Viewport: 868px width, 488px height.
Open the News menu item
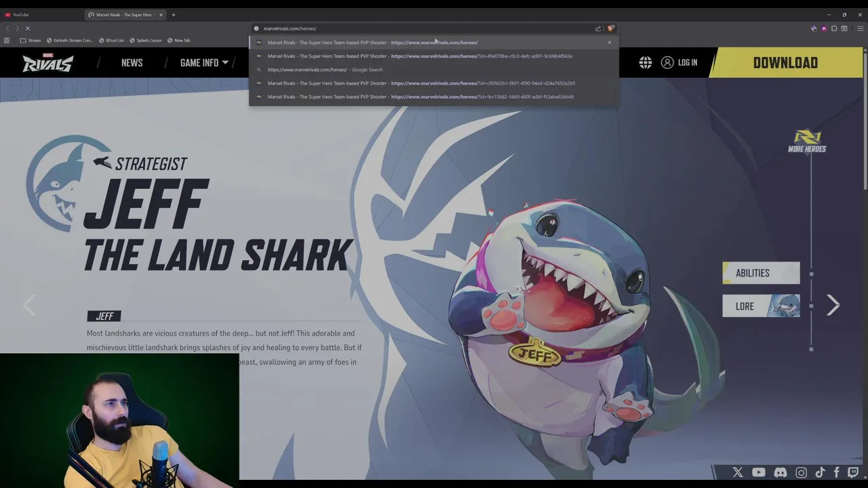point(132,62)
